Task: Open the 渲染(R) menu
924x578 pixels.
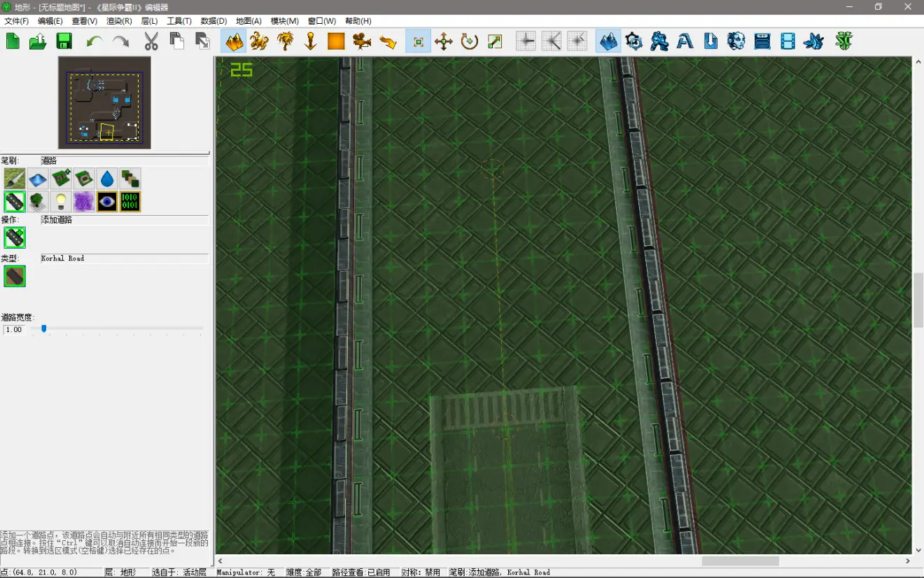Action: (119, 21)
